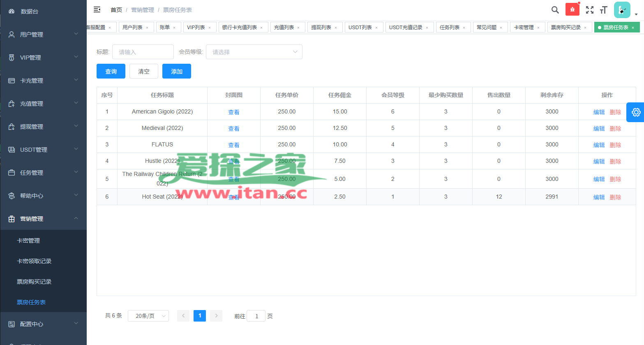Close the USDT充值记录 tab
Screen dimensions: 644x345
pos(427,28)
